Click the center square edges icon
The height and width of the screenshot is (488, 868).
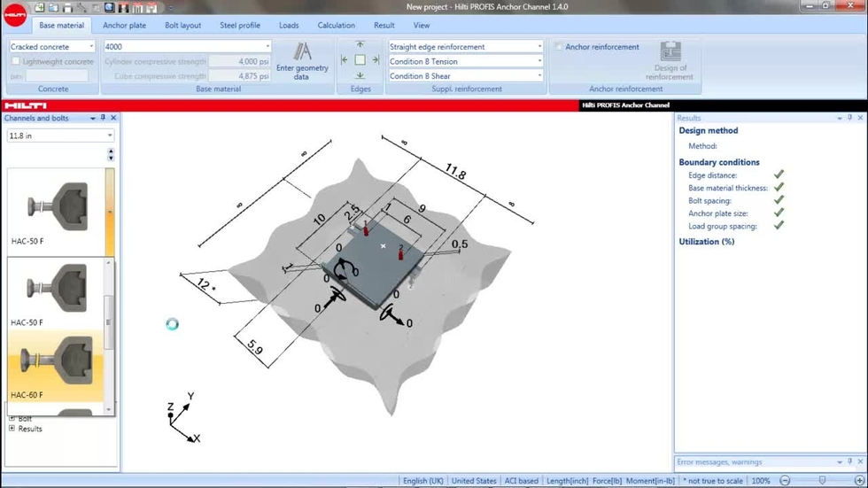click(360, 59)
